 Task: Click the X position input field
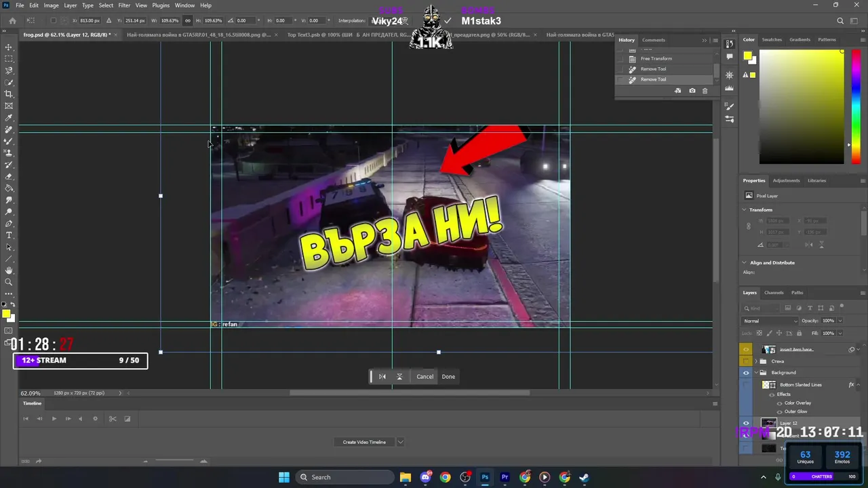[x=90, y=21]
